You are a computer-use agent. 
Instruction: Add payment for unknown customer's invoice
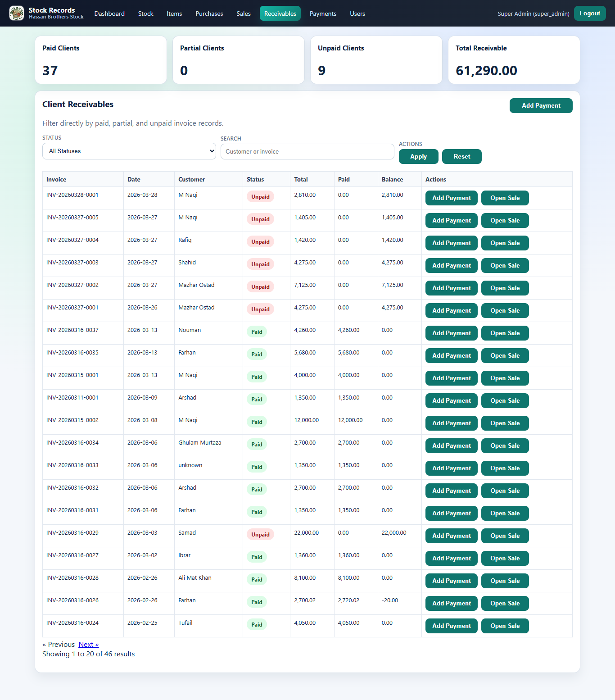point(452,468)
